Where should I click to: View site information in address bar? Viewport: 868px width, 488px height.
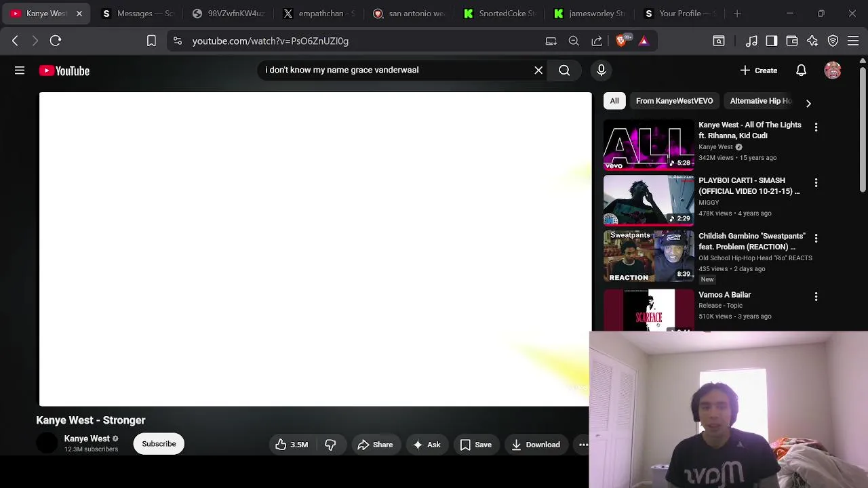tap(178, 41)
